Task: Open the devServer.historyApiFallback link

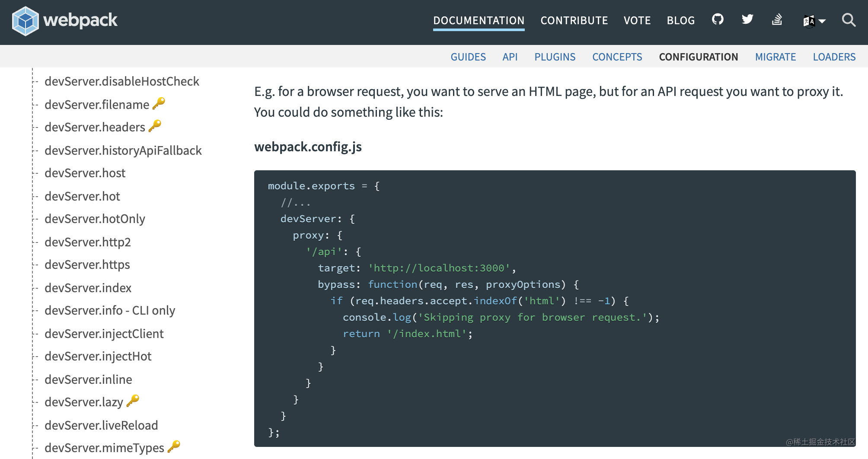Action: (123, 150)
